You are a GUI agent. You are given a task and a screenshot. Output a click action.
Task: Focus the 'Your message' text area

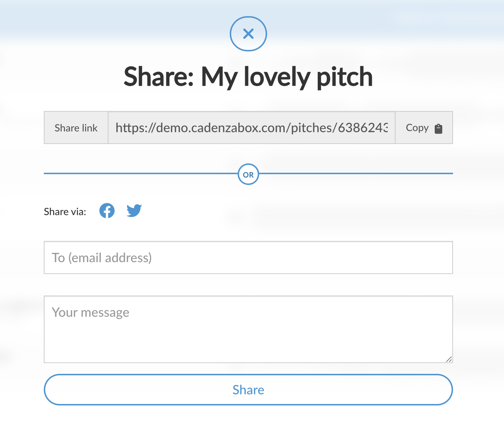248,329
